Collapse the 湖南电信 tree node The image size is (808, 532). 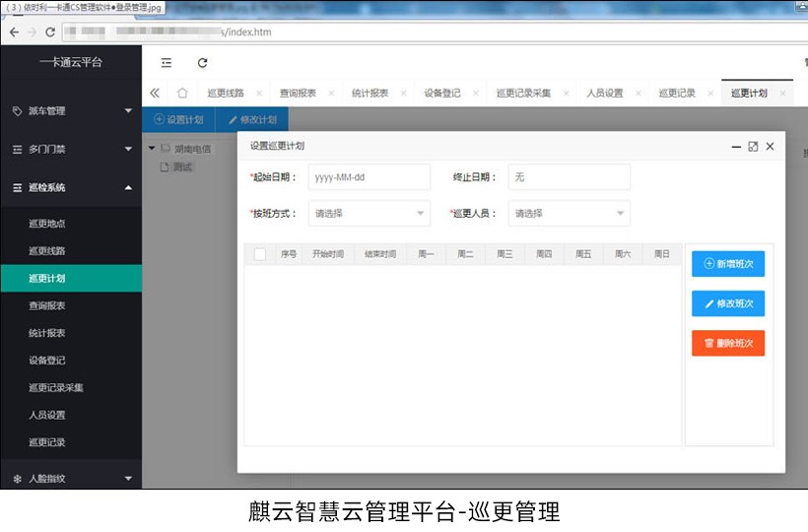pyautogui.click(x=152, y=149)
